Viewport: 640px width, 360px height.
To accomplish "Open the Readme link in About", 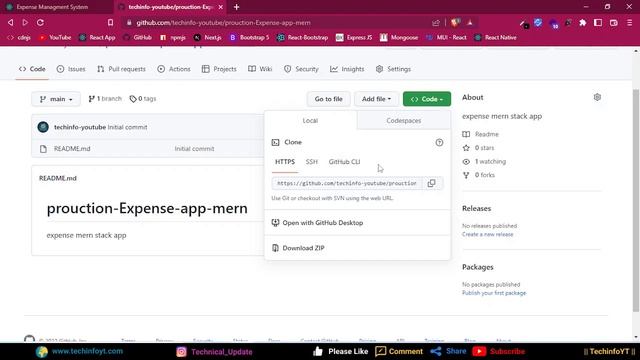I will [480, 134].
